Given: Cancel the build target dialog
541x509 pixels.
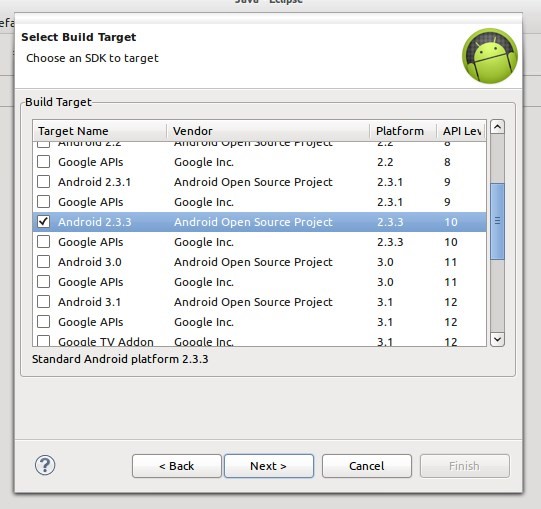Looking at the screenshot, I should [x=367, y=466].
